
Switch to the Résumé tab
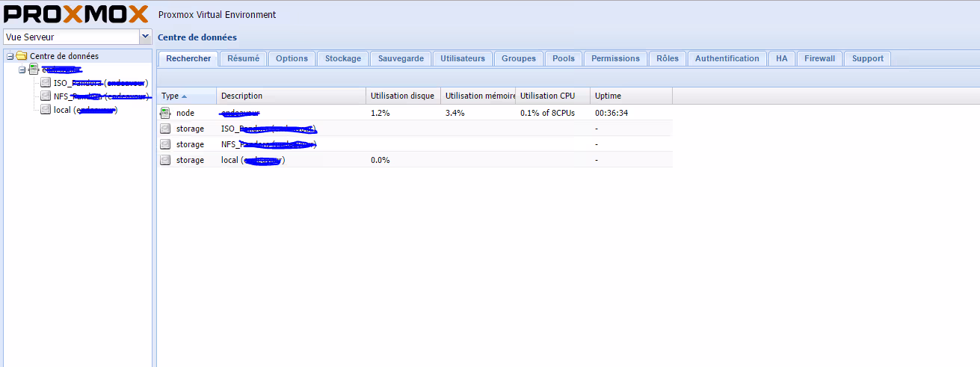pos(243,58)
